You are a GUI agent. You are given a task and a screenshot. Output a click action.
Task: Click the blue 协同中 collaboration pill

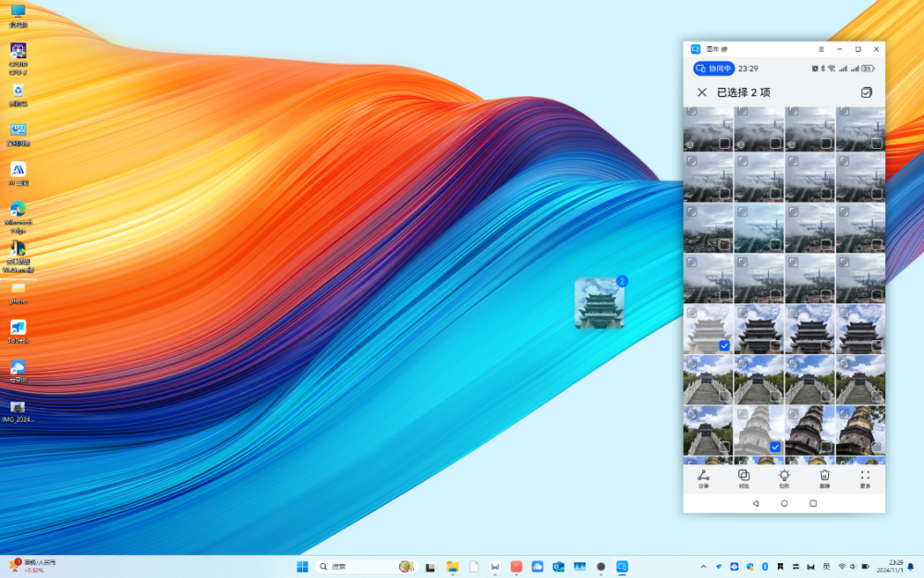[x=713, y=68]
